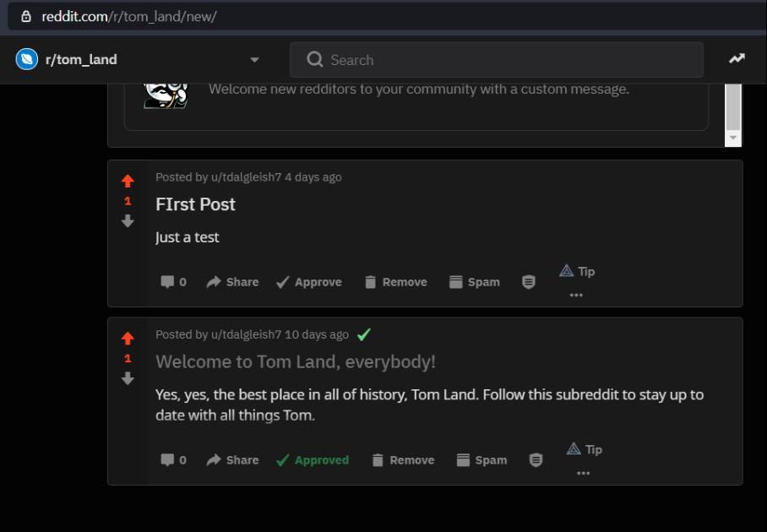Expand the r/tom_land community dropdown

254,60
